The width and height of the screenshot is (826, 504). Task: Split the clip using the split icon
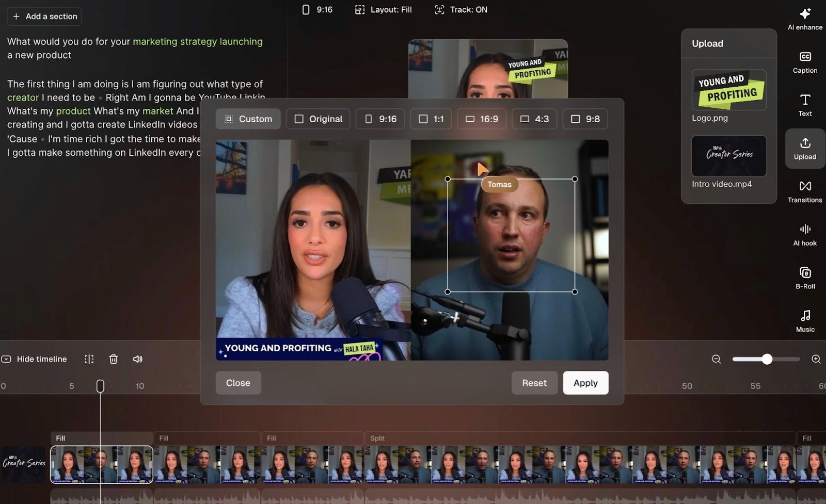89,359
